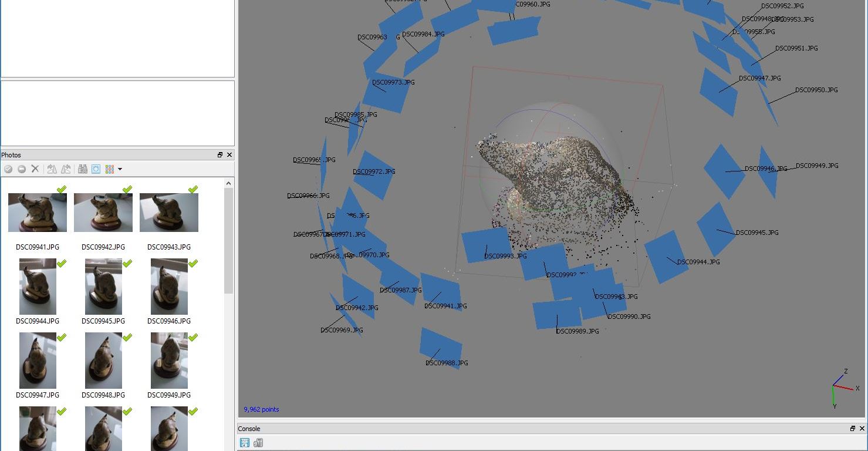Click the clear console icon
The image size is (868, 451).
coord(258,443)
